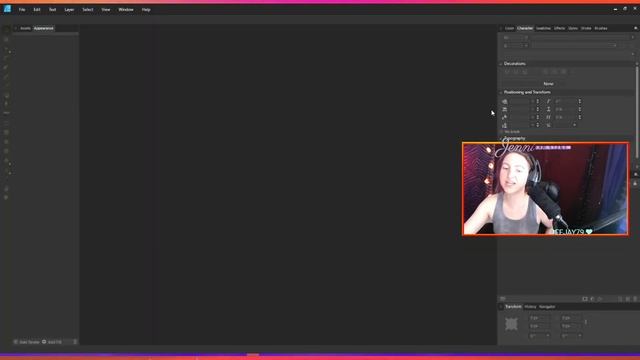Select the Triangle shape tool
The image size is (640, 360).
pos(6,160)
